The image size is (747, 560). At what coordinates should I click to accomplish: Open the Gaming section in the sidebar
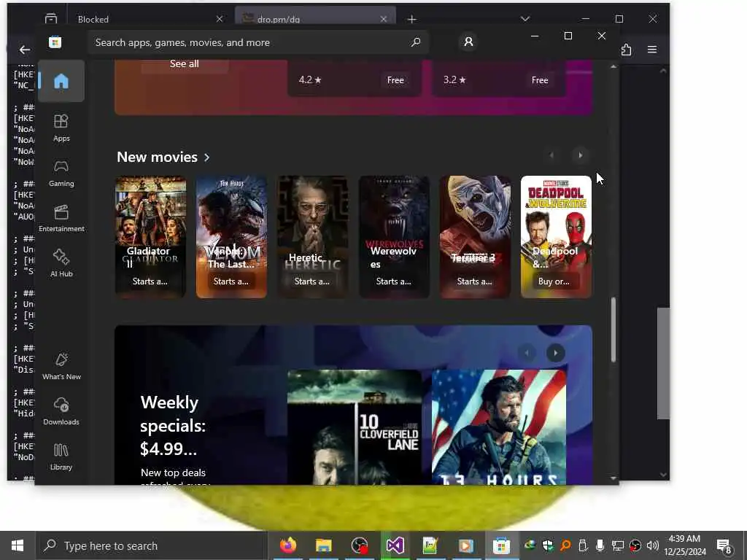click(x=61, y=174)
